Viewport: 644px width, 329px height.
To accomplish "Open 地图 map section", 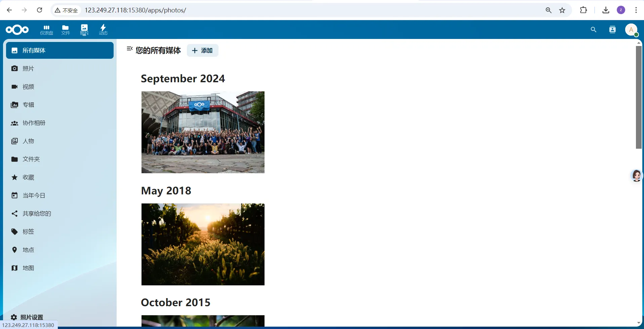I will coord(60,268).
